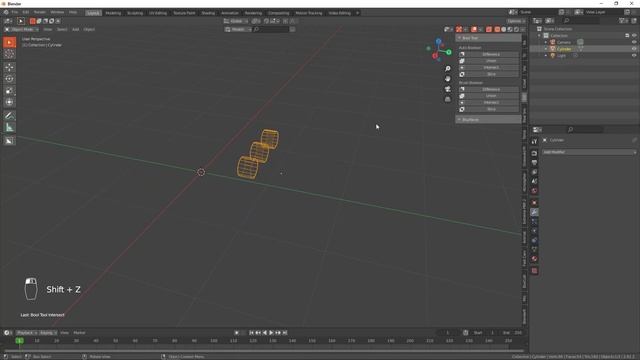Select the Scale tool in toolbar
Image resolution: width=640 pixels, height=360 pixels.
coord(9,91)
